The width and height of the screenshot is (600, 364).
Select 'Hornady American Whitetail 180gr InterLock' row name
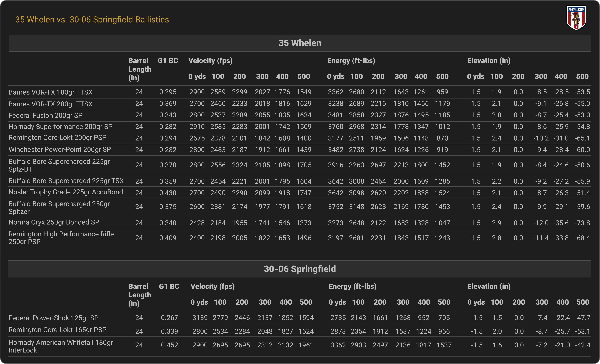point(61,346)
